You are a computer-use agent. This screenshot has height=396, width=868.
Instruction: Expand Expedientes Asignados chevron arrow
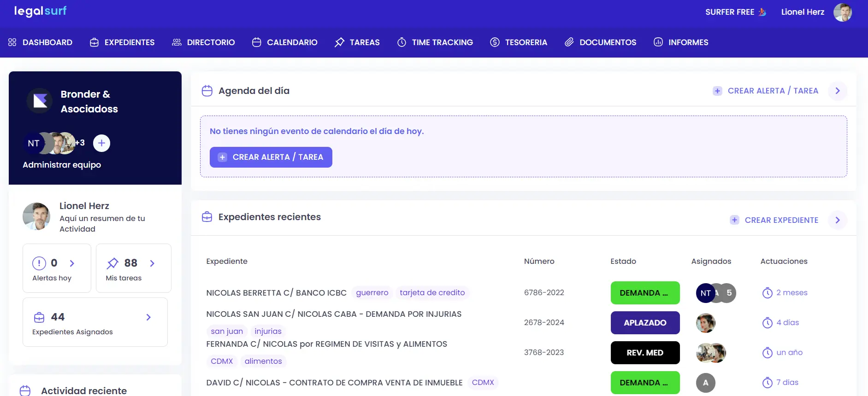point(148,317)
